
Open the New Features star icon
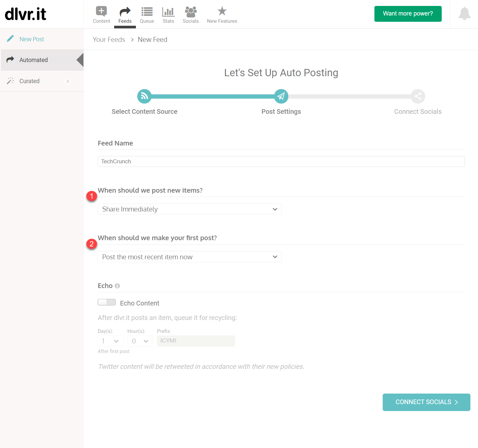(x=222, y=11)
